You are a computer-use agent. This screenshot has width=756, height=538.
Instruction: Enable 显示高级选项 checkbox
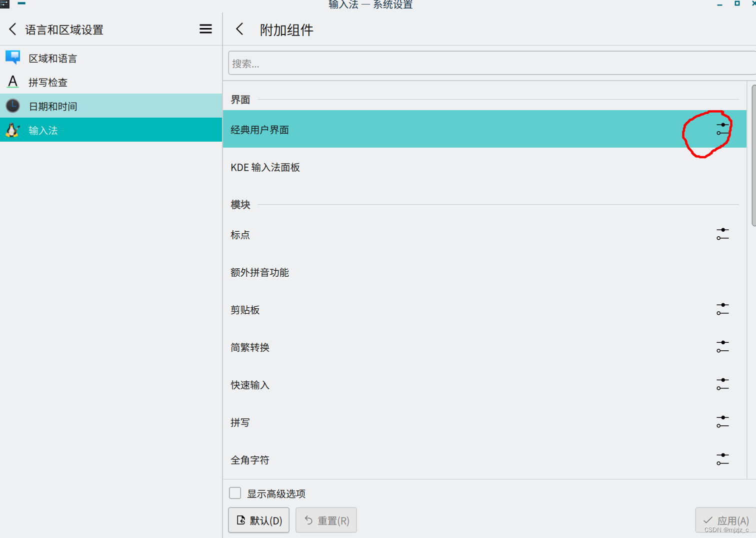coord(235,493)
